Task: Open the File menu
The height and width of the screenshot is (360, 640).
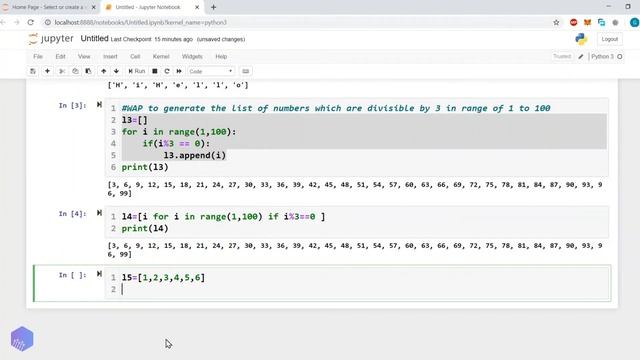Action: point(38,56)
